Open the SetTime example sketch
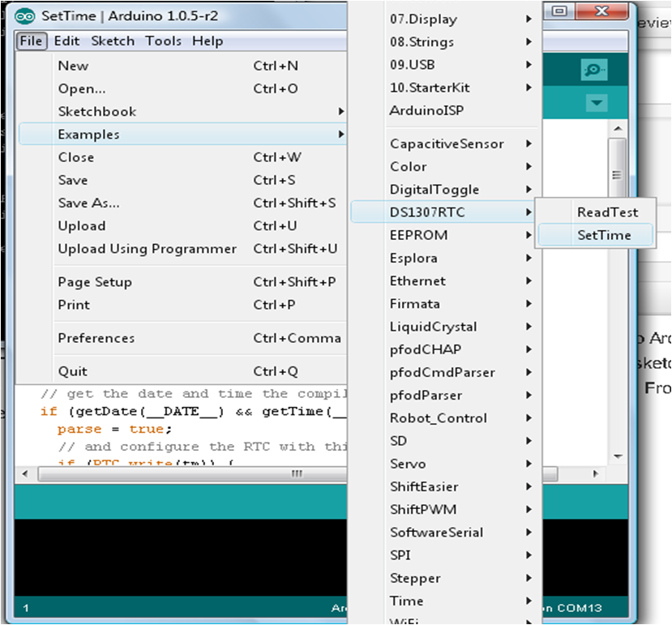 coord(596,235)
